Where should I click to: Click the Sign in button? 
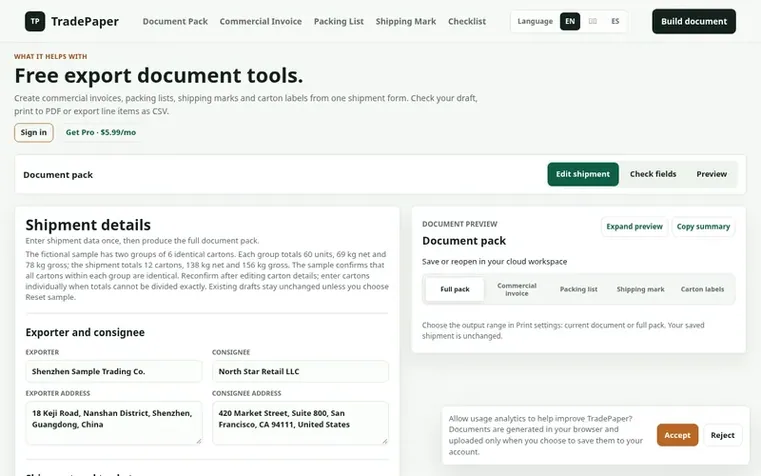click(33, 132)
